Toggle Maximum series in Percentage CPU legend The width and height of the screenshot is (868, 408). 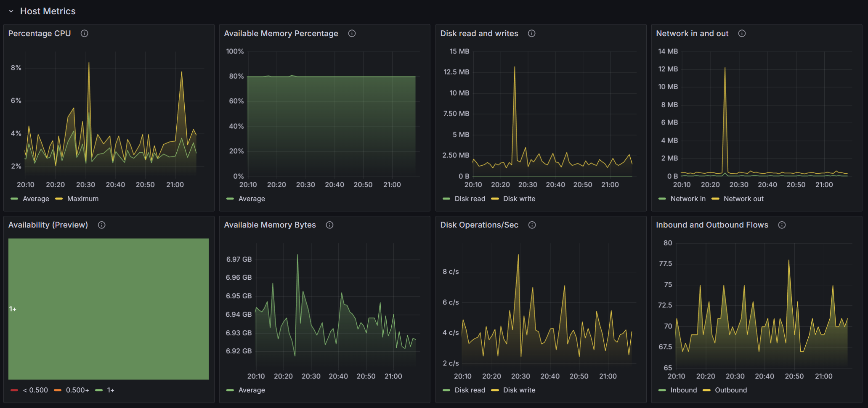click(82, 199)
